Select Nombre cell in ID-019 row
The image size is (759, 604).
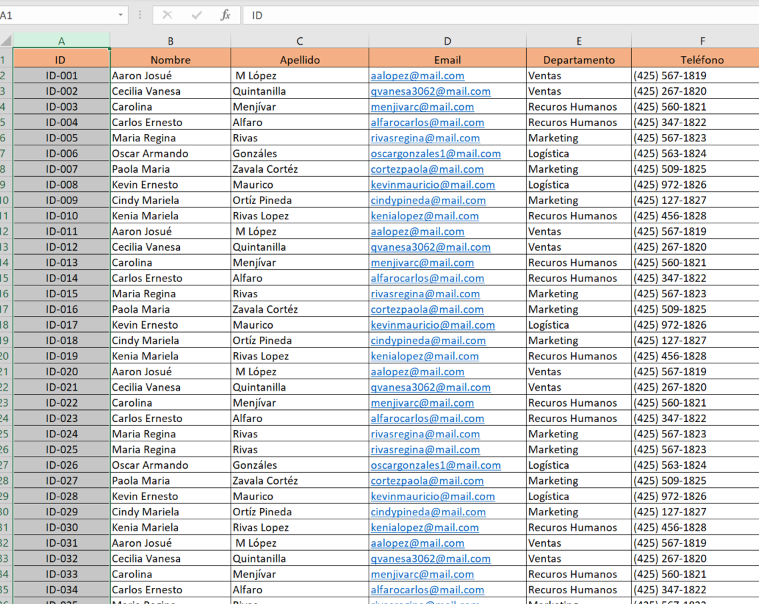click(x=170, y=356)
